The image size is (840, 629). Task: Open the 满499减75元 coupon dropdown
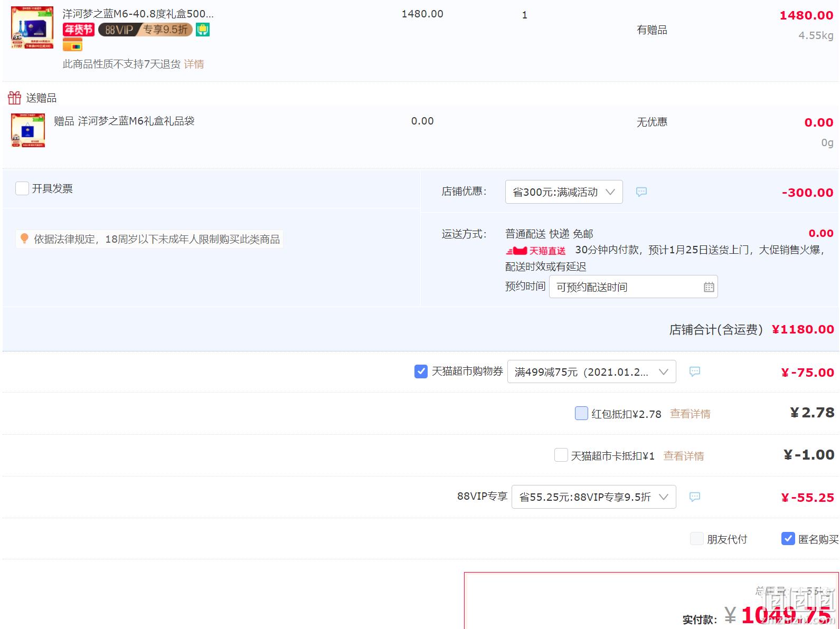pos(591,371)
